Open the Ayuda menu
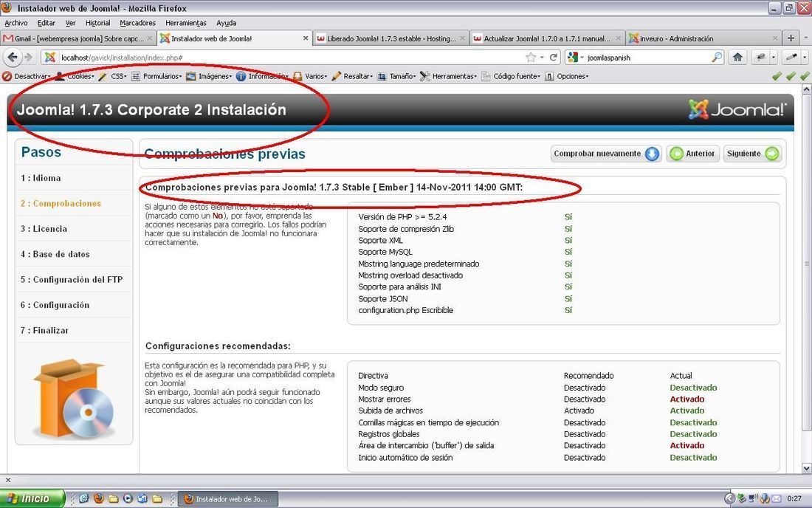Screen dimensions: 812x508 [227, 23]
